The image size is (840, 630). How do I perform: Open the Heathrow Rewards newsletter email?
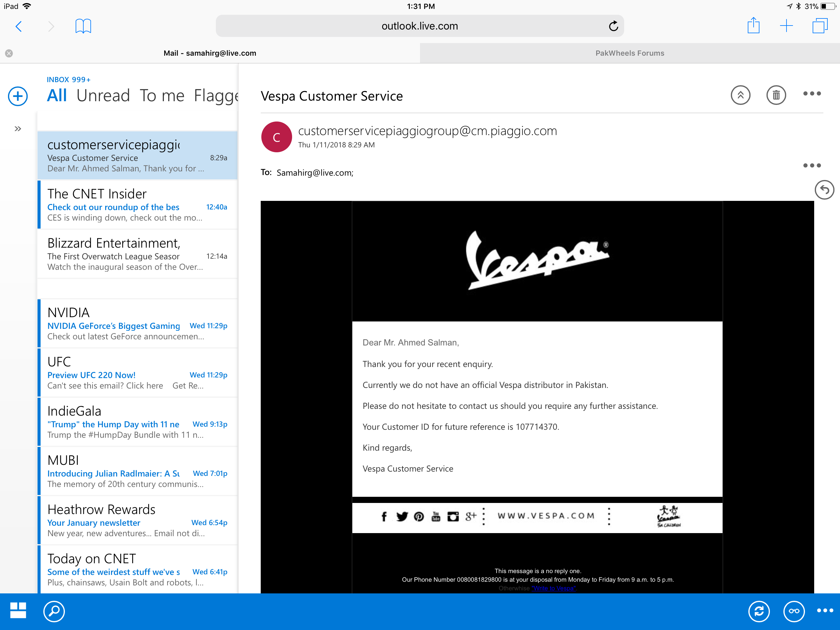[x=137, y=520]
